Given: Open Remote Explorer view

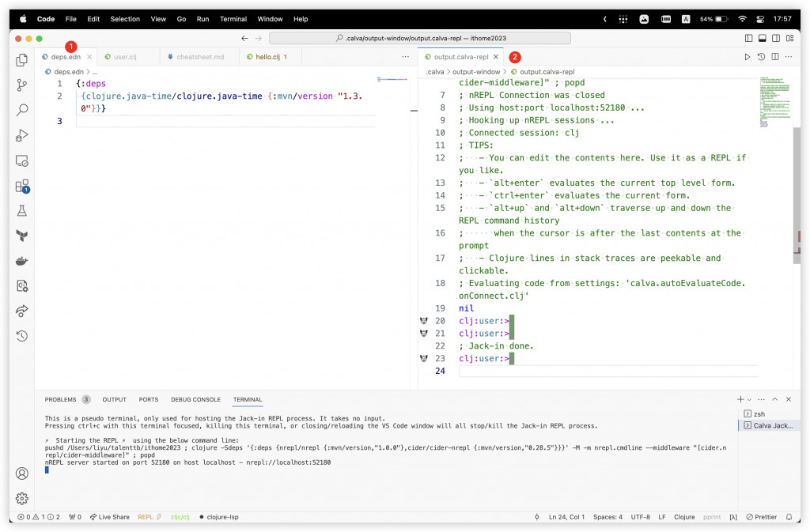Looking at the screenshot, I should tap(21, 160).
